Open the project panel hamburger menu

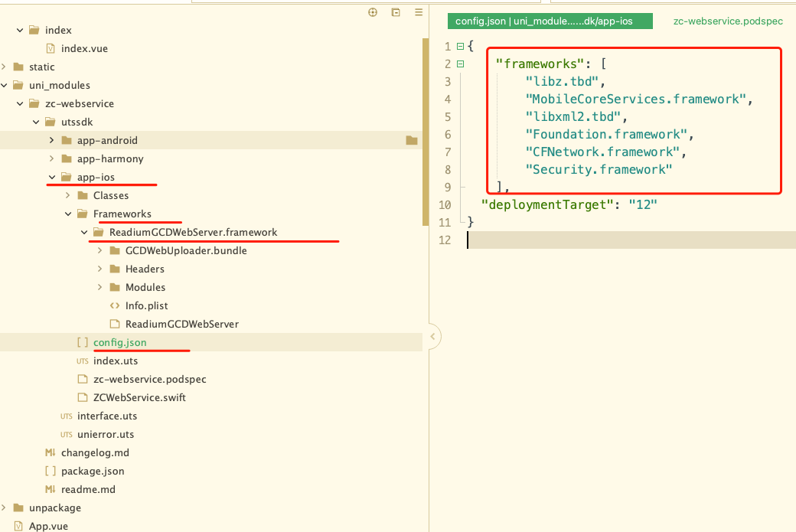[x=417, y=12]
